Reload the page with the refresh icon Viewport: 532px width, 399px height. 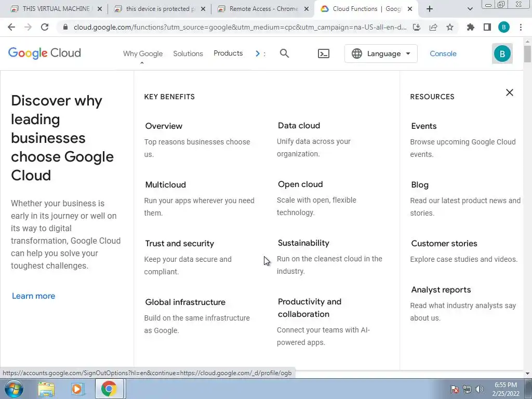tap(45, 28)
